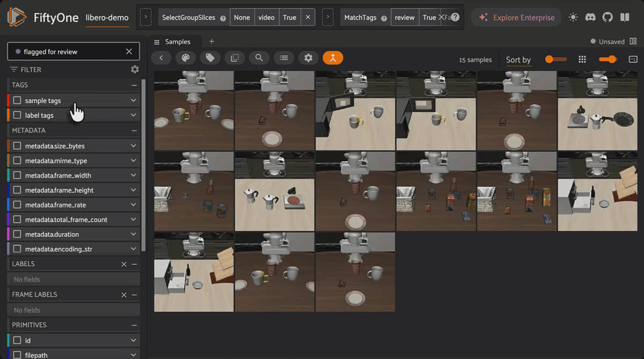The height and width of the screenshot is (359, 644).
Task: Click the split-panel icon beside Unsaved
Action: pos(633,41)
